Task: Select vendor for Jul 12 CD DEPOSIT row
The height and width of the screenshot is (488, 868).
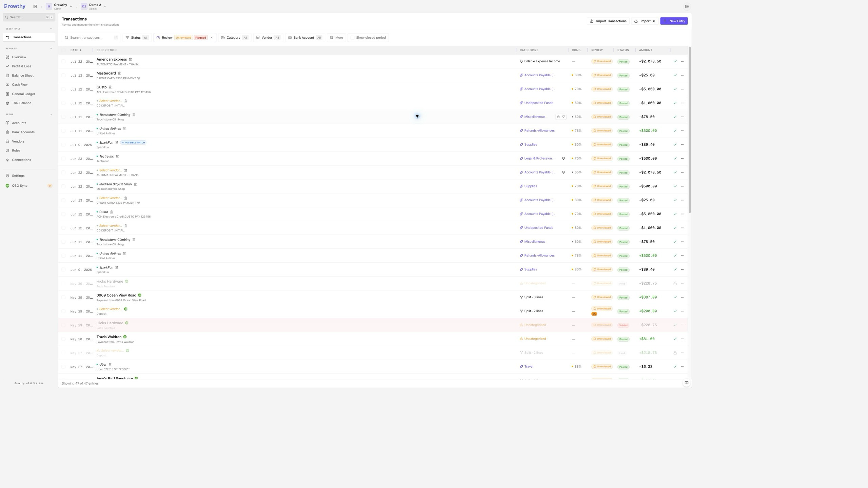Action: point(110,101)
